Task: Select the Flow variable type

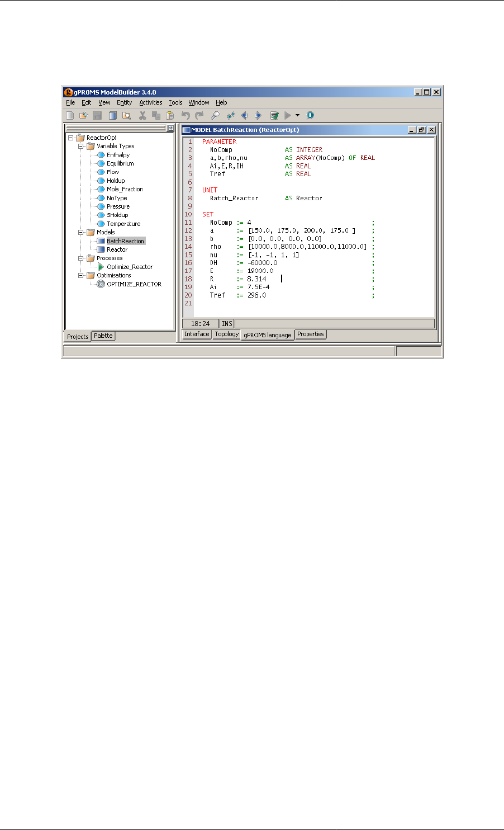Action: [x=113, y=172]
